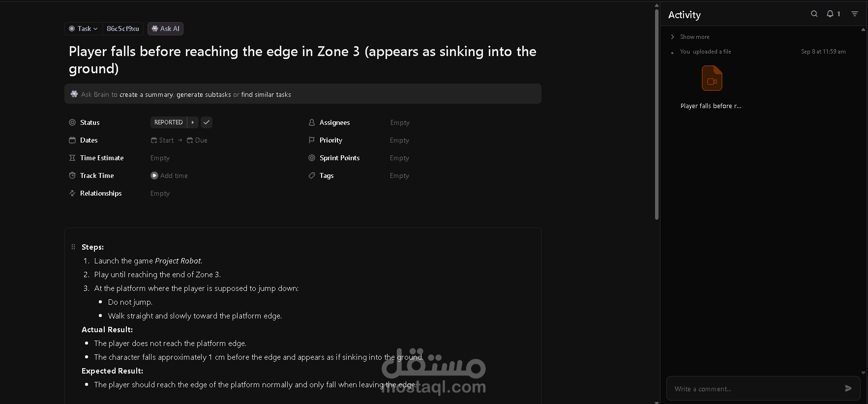Open the uploaded video file attachment icon

pos(712,79)
